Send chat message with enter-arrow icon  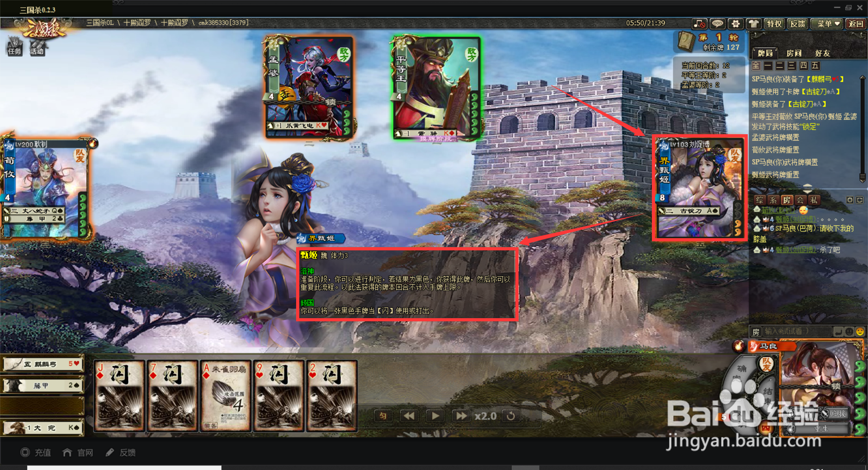click(838, 332)
